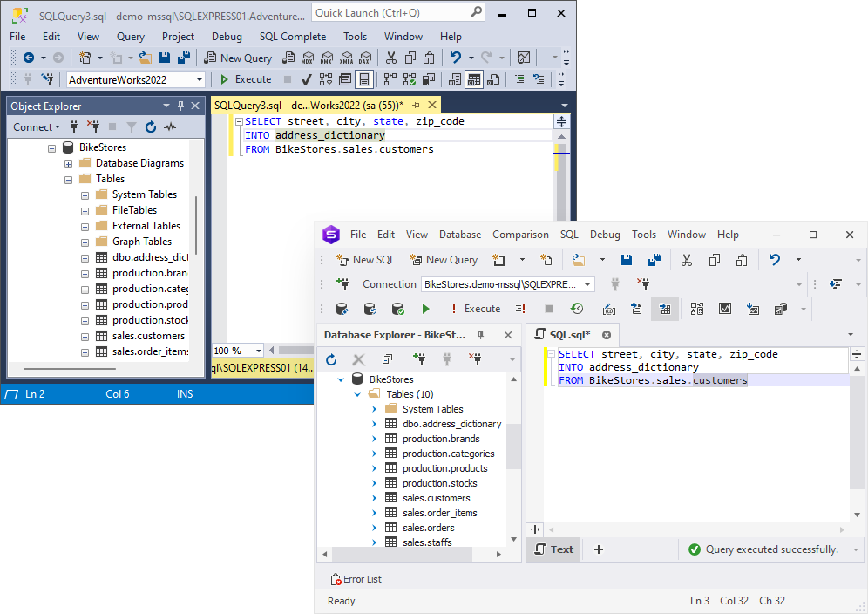Toggle results-to-grid icon in SSMS toolbar

point(474,79)
